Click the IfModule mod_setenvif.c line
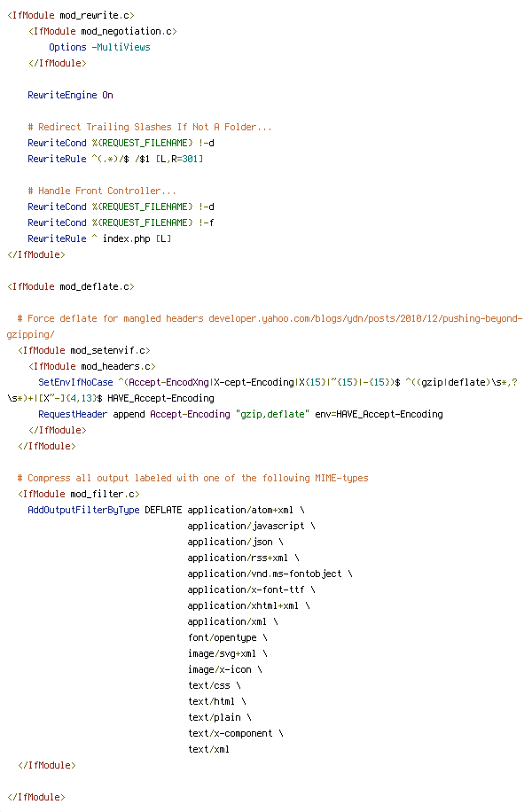The height and width of the screenshot is (812, 532). 84,350
